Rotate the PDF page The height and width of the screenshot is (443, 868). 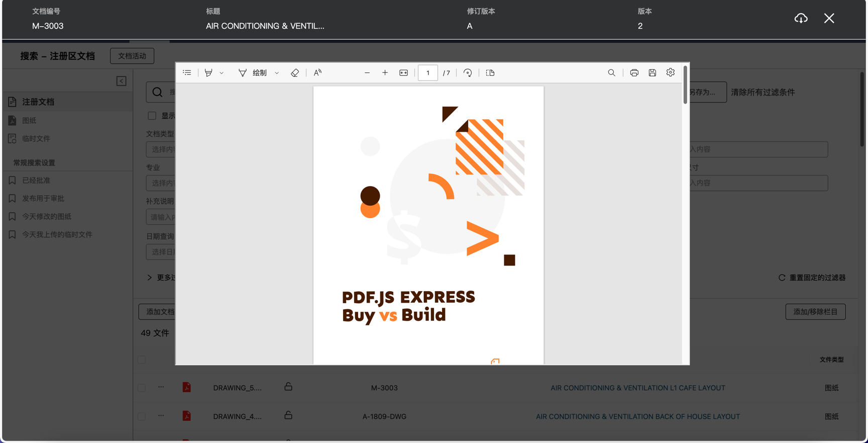click(x=468, y=73)
